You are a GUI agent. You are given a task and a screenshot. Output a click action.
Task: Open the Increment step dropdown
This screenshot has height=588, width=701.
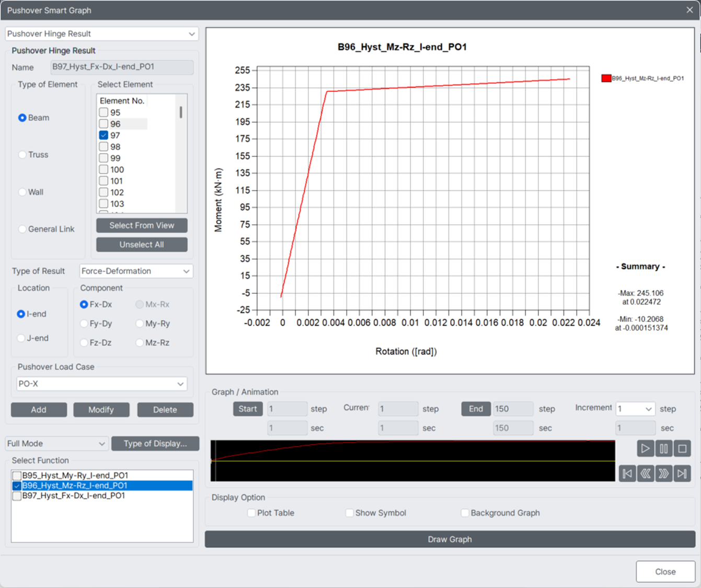635,409
